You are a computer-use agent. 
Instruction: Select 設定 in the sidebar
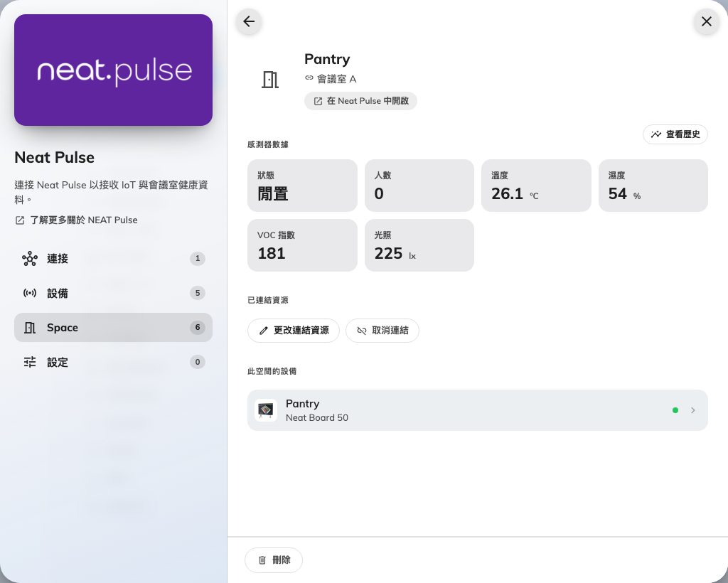pos(113,362)
